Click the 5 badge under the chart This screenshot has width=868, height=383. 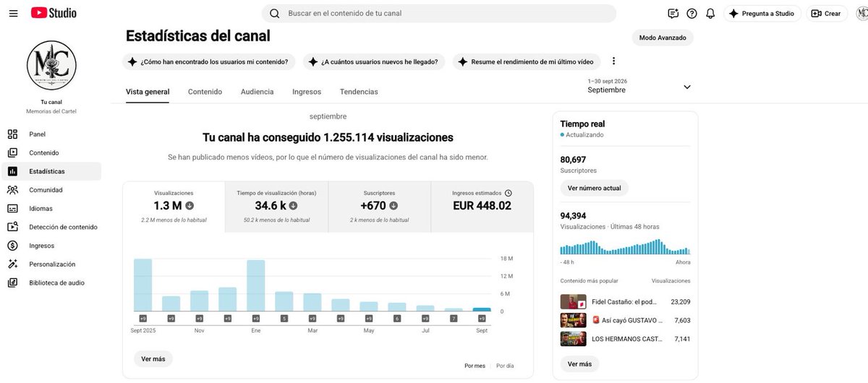(x=284, y=318)
